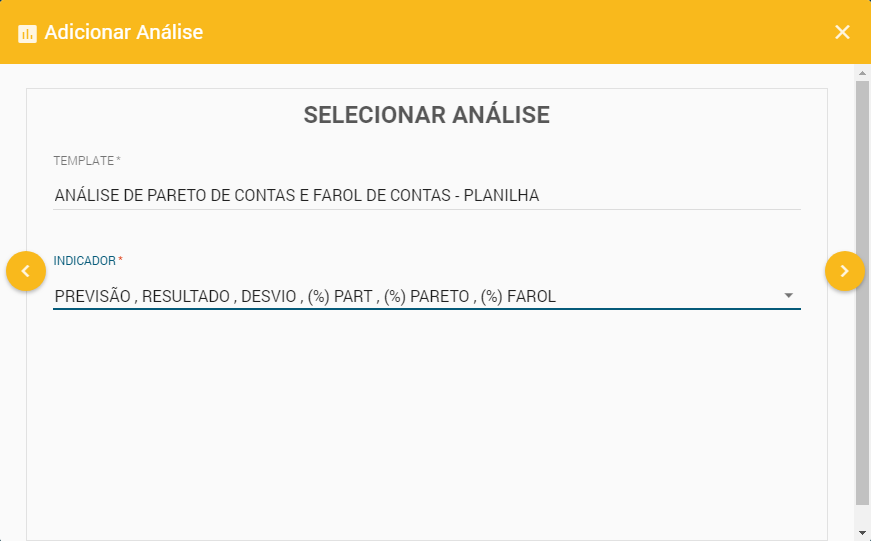The width and height of the screenshot is (871, 541).
Task: Click the asterisk beside TEMPLATE label
Action: coord(119,160)
